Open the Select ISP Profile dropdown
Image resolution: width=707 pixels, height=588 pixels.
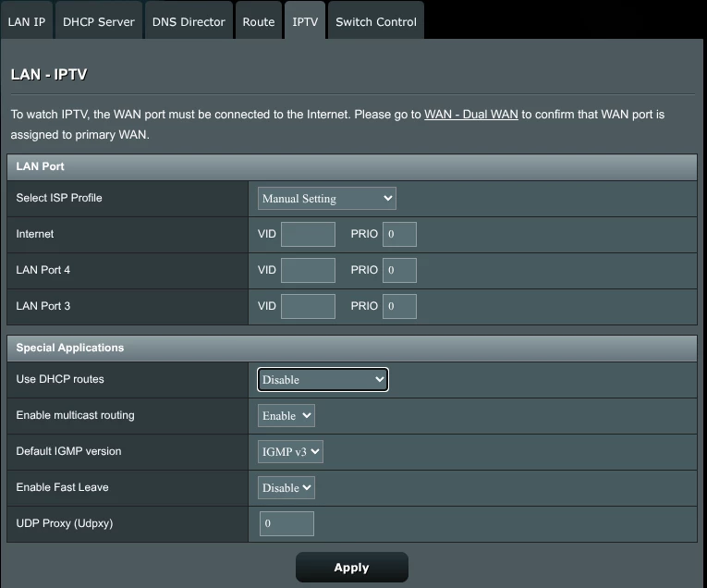[x=327, y=199]
